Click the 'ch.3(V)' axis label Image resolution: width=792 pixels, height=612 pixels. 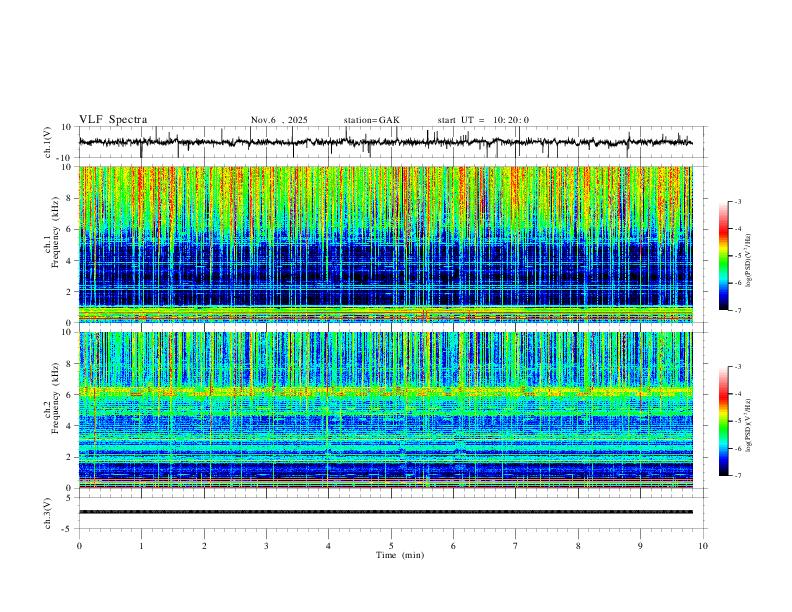48,514
